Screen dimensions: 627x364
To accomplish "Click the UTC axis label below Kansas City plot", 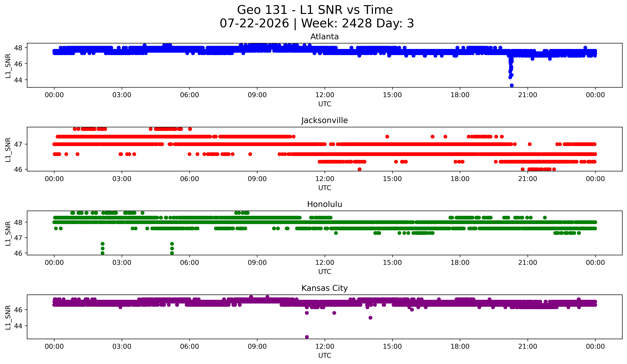I will [325, 356].
